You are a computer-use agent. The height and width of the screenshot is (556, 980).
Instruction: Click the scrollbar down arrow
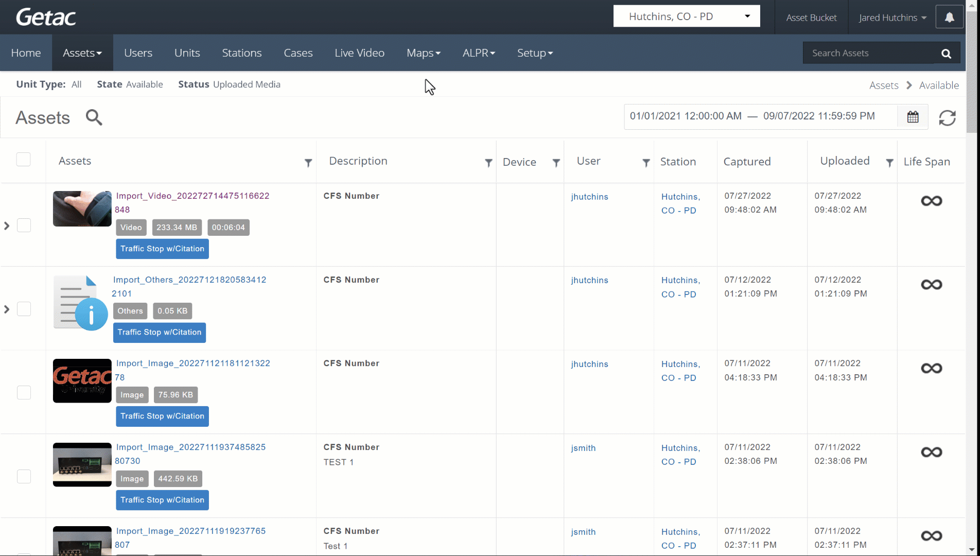point(972,550)
